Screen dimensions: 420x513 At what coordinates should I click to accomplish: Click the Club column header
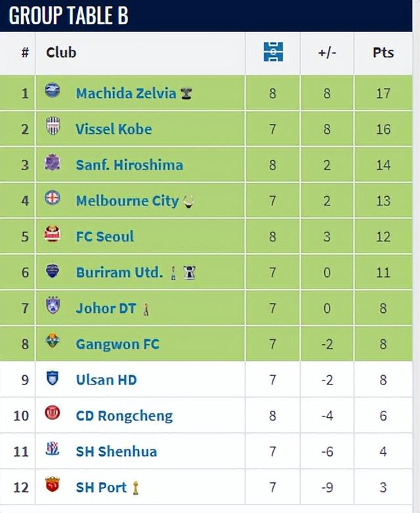point(61,52)
